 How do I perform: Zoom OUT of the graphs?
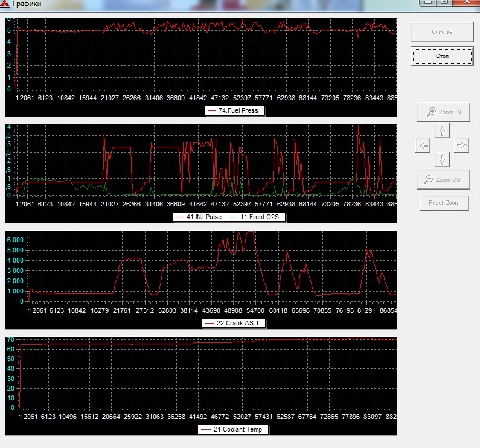(443, 179)
